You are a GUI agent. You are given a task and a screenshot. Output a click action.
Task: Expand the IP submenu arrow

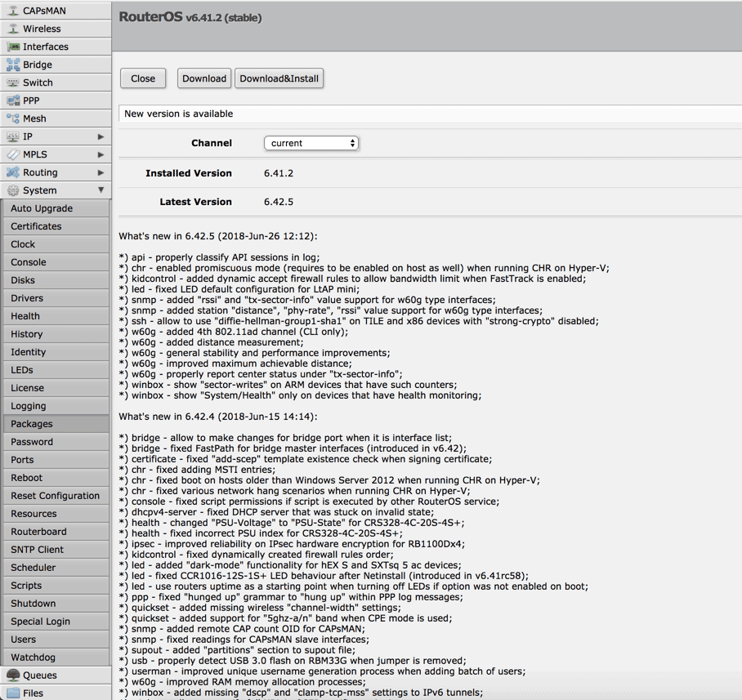point(101,136)
